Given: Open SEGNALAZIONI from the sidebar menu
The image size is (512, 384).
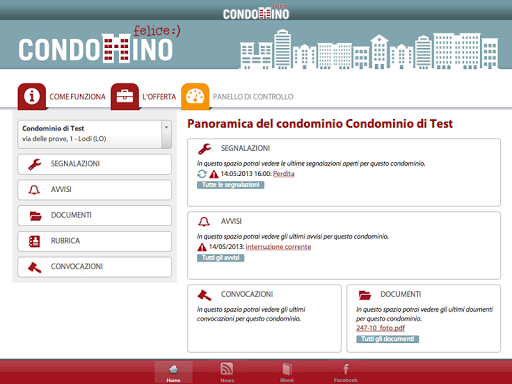Looking at the screenshot, I should click(95, 164).
